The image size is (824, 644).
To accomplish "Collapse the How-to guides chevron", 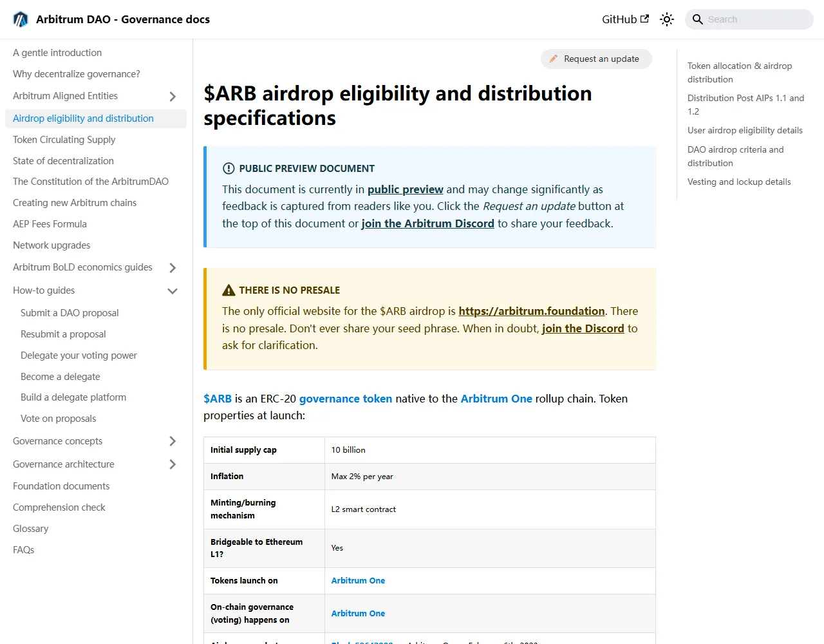I will coord(173,291).
